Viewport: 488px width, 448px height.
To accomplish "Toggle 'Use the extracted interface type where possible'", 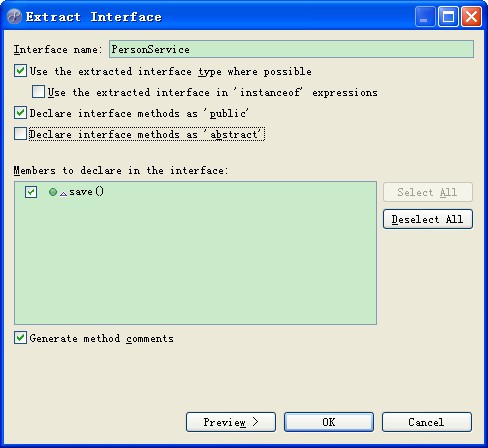I will click(20, 71).
